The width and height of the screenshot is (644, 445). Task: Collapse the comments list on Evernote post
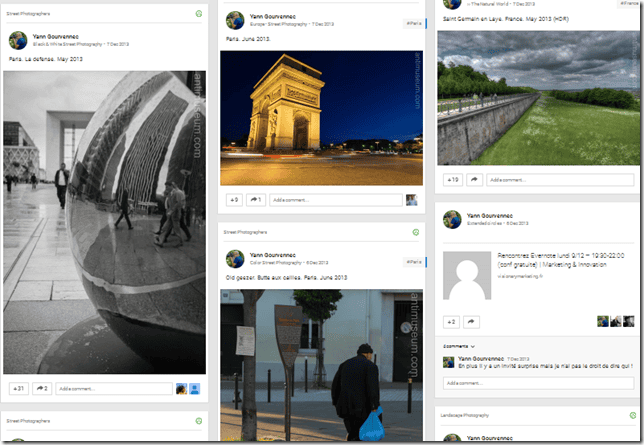click(459, 346)
